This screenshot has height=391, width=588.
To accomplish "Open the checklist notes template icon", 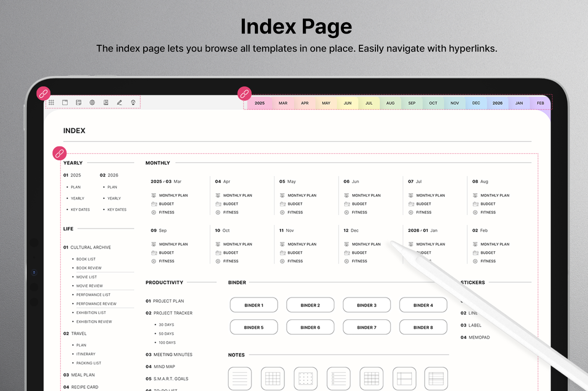I will point(339,378).
